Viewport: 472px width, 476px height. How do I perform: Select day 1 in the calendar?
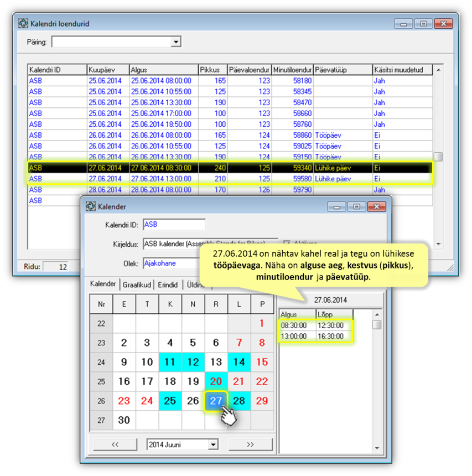[x=262, y=323]
